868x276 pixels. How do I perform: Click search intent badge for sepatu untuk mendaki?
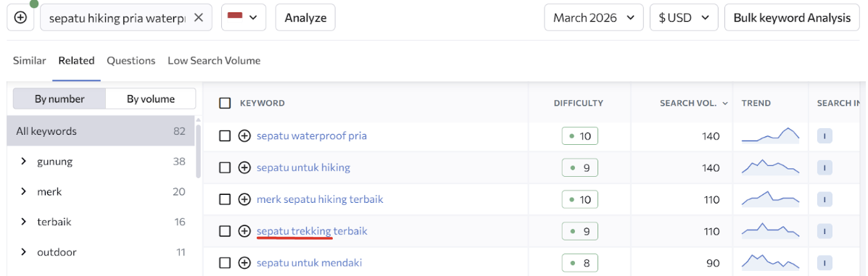(824, 263)
